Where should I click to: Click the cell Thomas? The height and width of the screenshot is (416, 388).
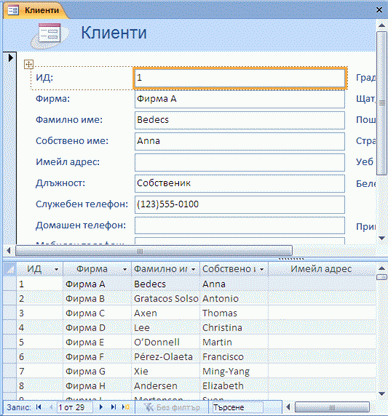[234, 313]
